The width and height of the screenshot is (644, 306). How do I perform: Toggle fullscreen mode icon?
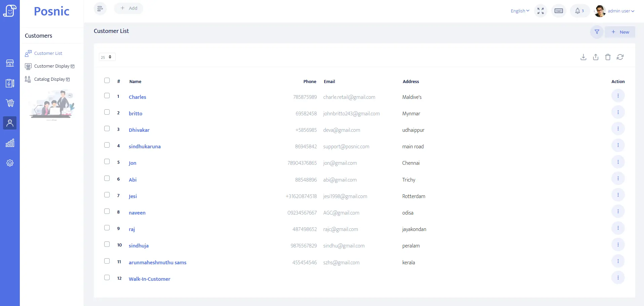click(540, 11)
